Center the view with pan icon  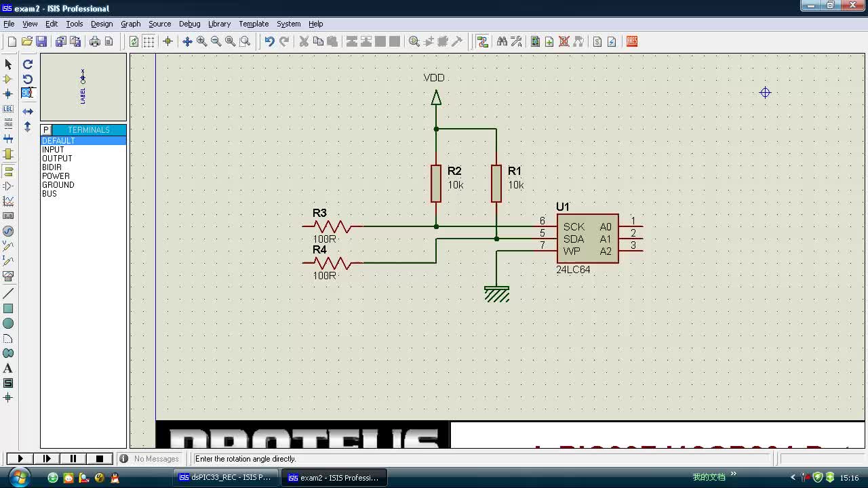(187, 41)
